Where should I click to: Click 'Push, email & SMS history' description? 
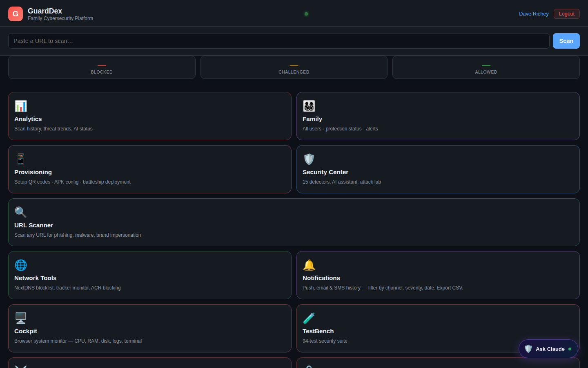383,288
